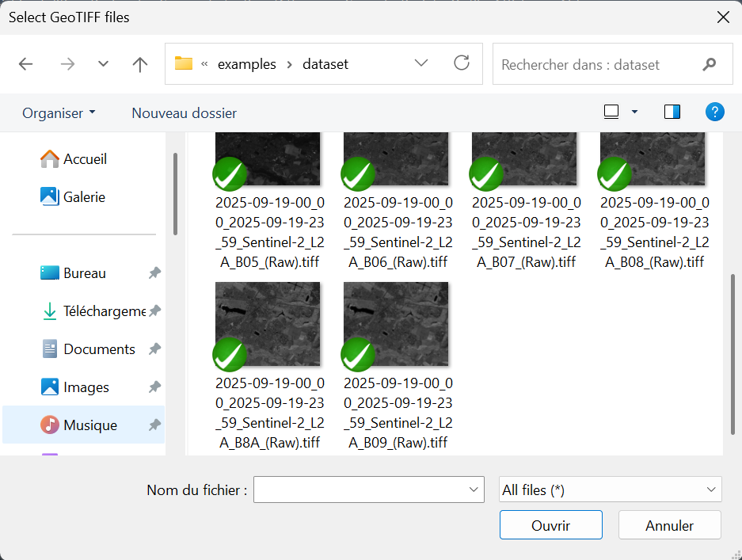
Task: Click the search magnifier icon
Action: point(709,63)
